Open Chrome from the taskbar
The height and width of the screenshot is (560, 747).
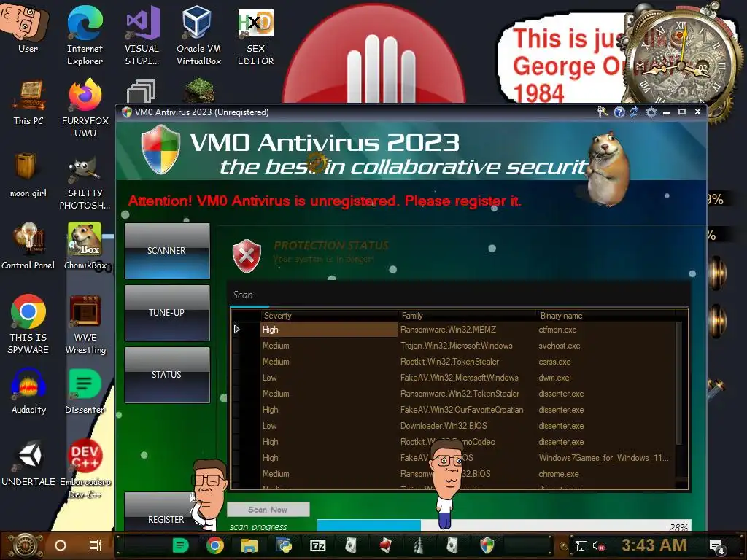pos(215,545)
